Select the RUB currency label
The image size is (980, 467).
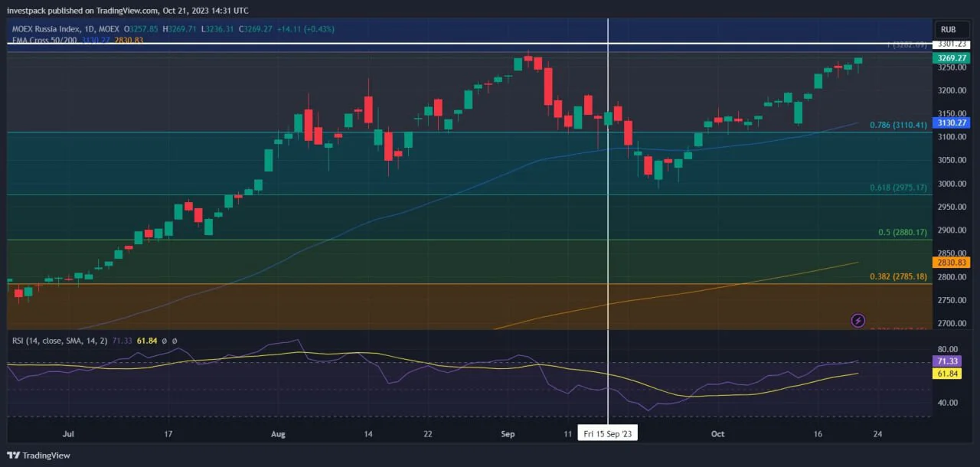coord(949,29)
